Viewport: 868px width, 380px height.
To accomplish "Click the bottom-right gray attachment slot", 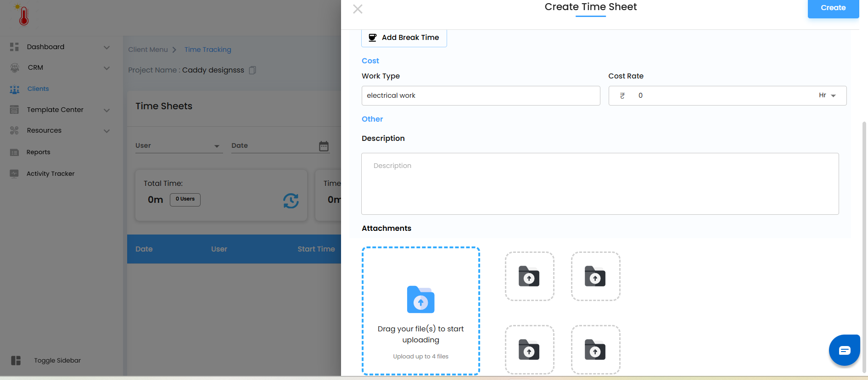I will [595, 350].
